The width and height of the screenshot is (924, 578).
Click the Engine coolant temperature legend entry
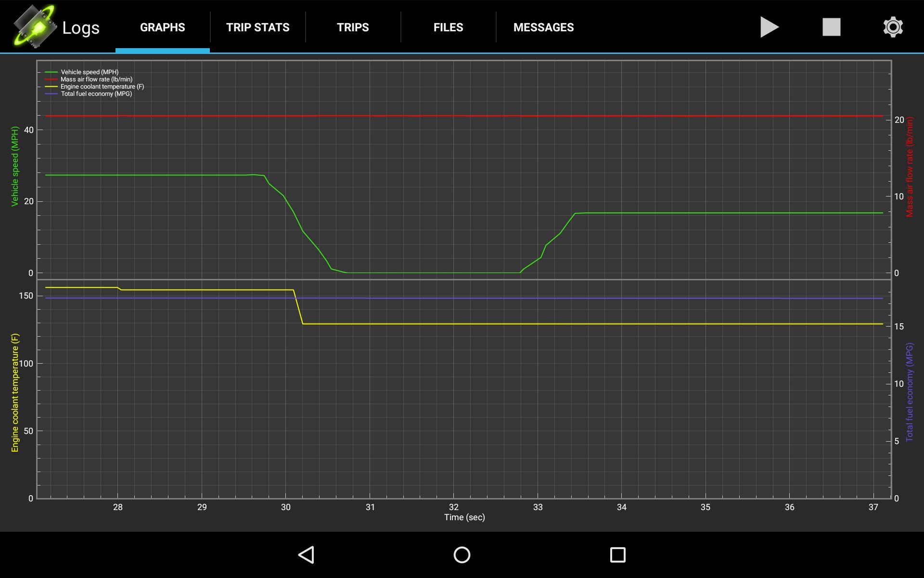pyautogui.click(x=94, y=87)
